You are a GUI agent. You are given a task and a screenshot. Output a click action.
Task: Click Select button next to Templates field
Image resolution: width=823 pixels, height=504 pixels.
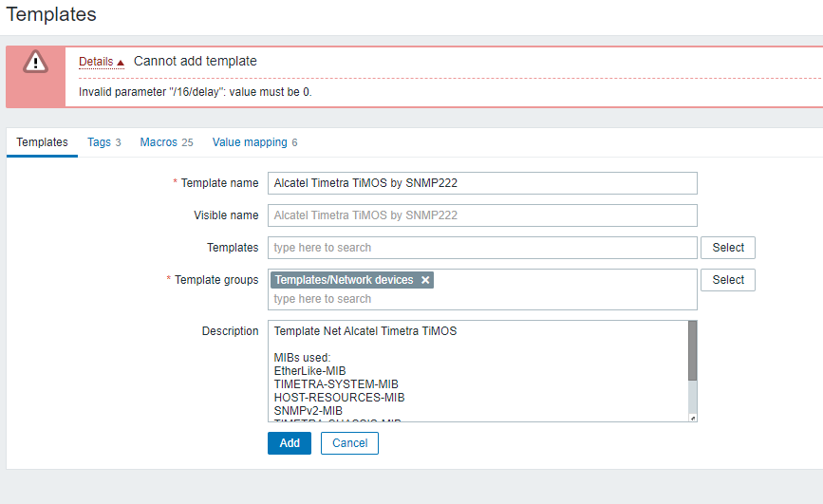tap(727, 248)
